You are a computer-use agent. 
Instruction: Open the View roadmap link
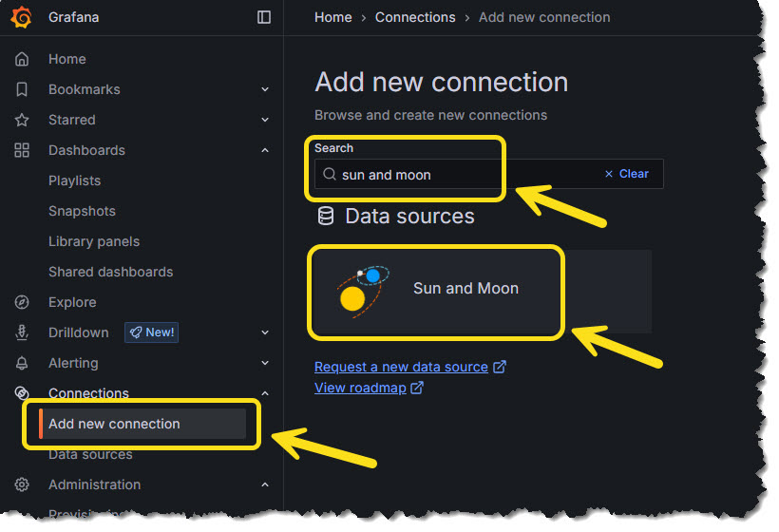(360, 388)
